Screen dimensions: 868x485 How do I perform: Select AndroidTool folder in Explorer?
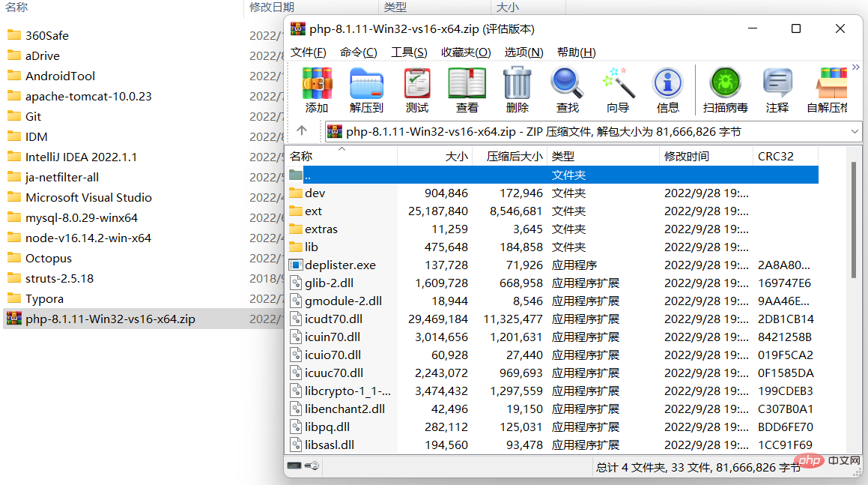click(x=60, y=76)
